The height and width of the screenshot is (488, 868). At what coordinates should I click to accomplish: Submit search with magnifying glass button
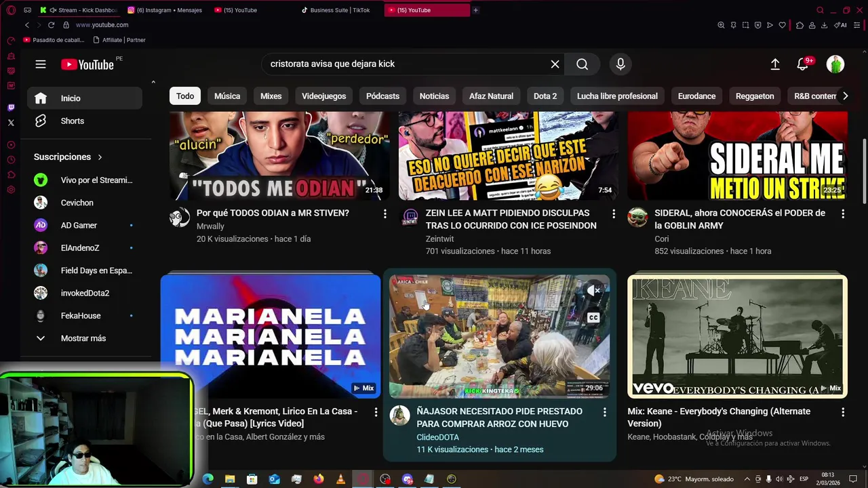pos(582,64)
